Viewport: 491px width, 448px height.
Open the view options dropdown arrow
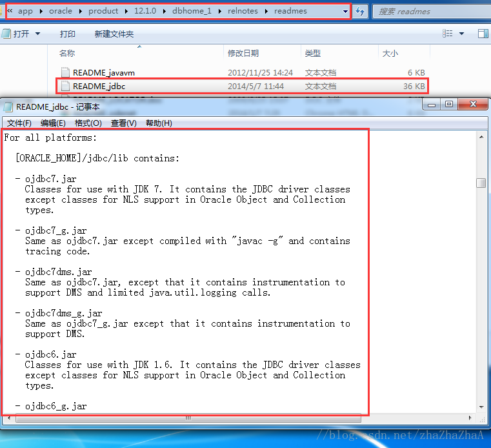(461, 34)
